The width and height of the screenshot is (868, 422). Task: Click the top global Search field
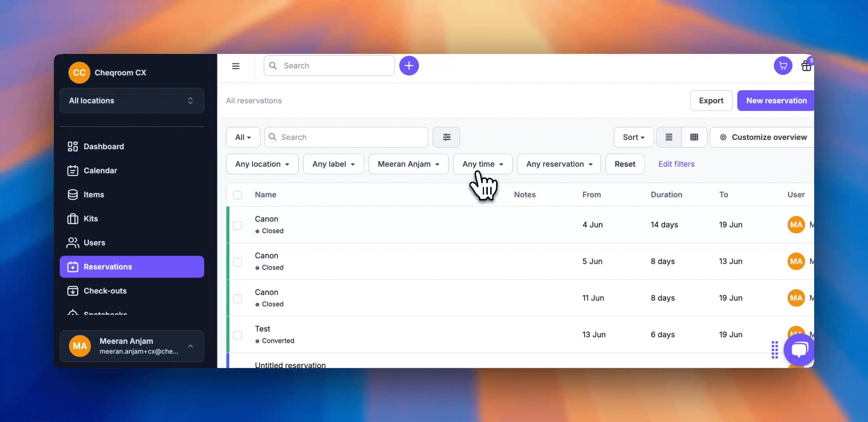(329, 66)
